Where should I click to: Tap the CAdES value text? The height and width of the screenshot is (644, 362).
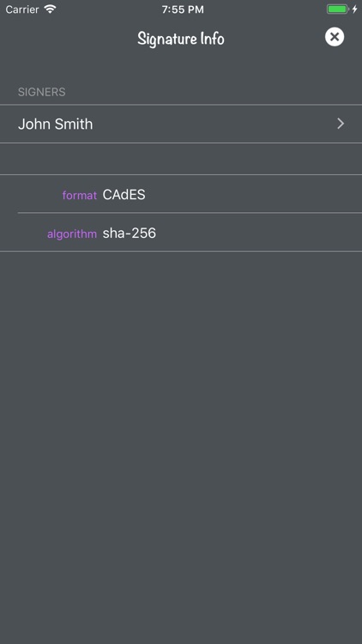point(124,195)
